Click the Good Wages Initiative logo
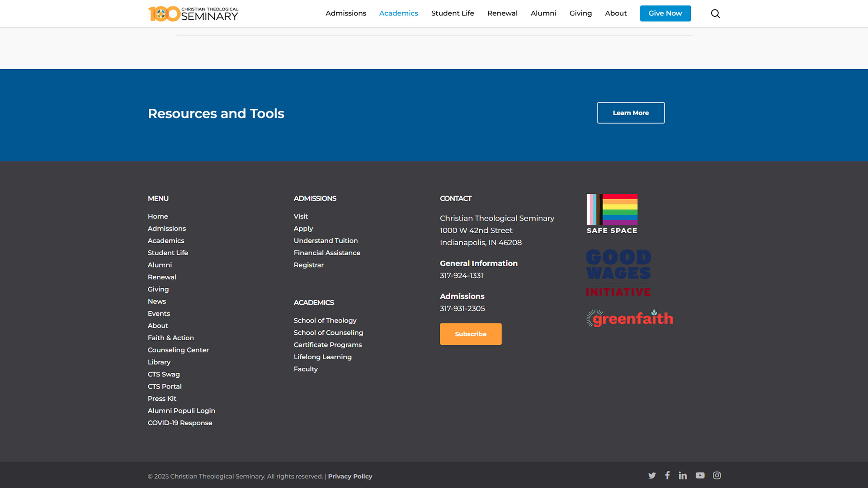The width and height of the screenshot is (868, 488). coord(618,273)
